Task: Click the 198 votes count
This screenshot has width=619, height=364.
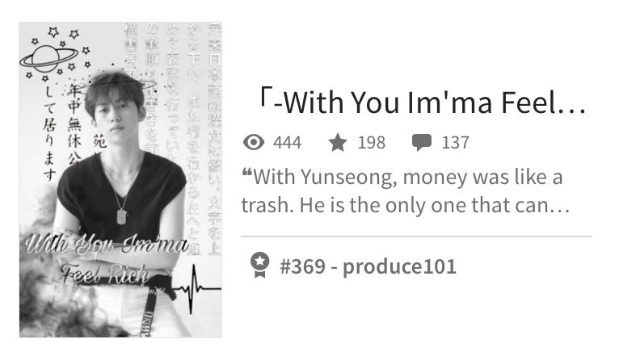Action: pos(372,142)
